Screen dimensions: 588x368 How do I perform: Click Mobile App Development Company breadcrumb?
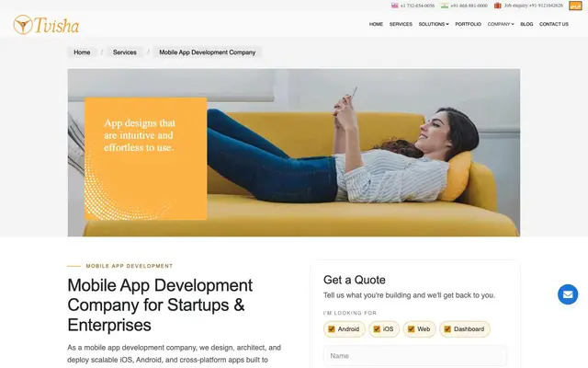208,52
